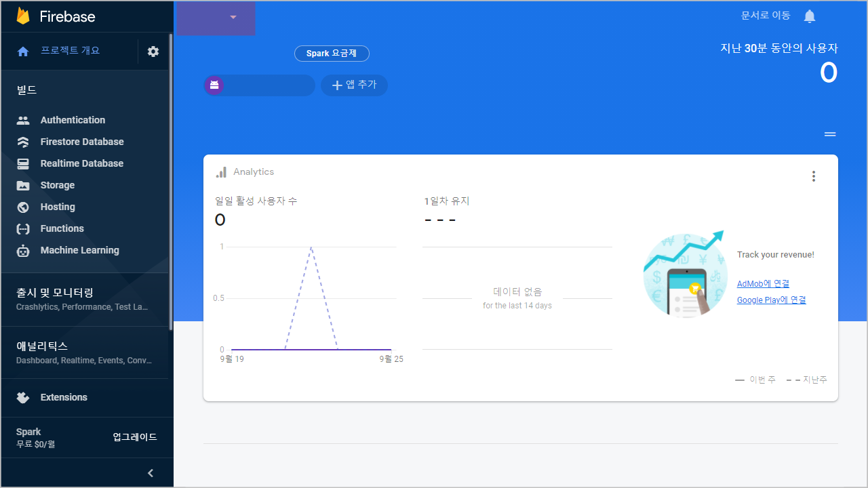Click the Authentication people icon

point(23,120)
